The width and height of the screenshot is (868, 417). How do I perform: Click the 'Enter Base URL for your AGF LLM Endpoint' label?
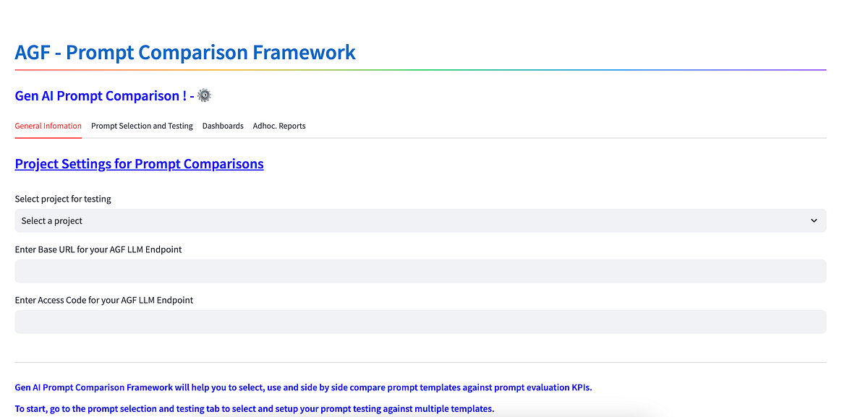coord(98,249)
